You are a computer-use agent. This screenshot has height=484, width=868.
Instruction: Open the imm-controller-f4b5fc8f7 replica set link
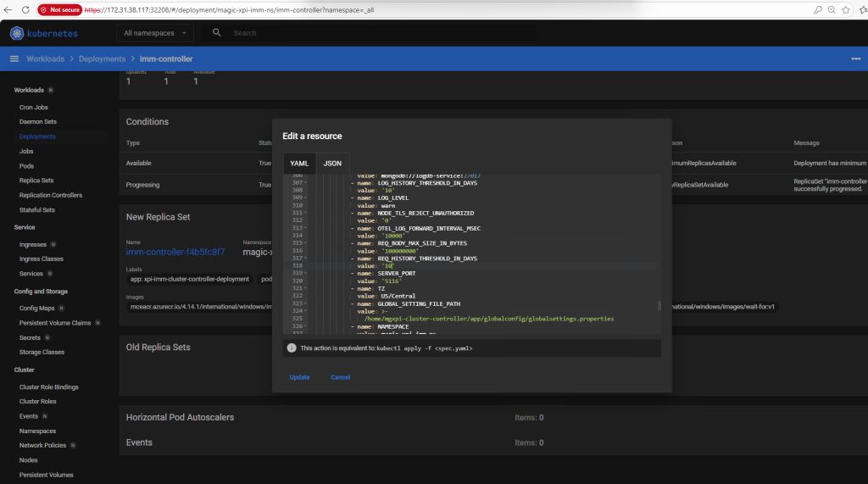[x=175, y=252]
